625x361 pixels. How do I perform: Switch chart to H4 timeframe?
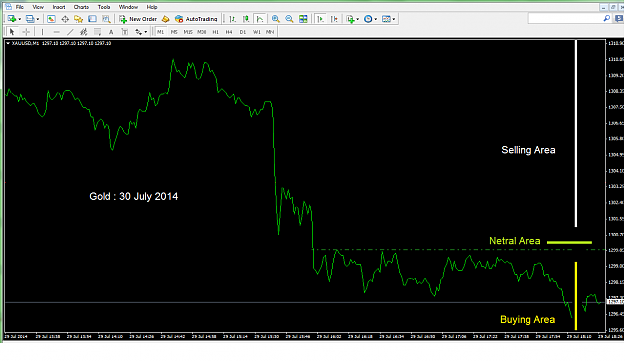pos(229,32)
